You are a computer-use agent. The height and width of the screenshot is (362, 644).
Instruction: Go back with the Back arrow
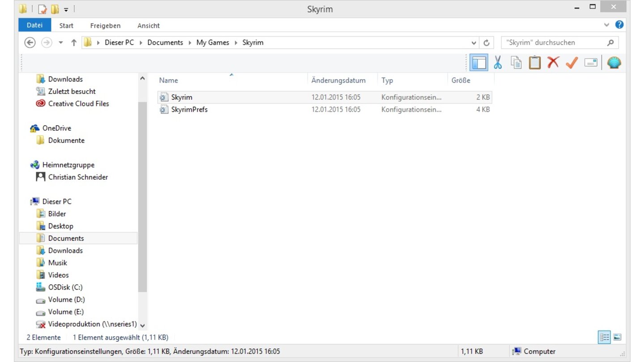[30, 42]
